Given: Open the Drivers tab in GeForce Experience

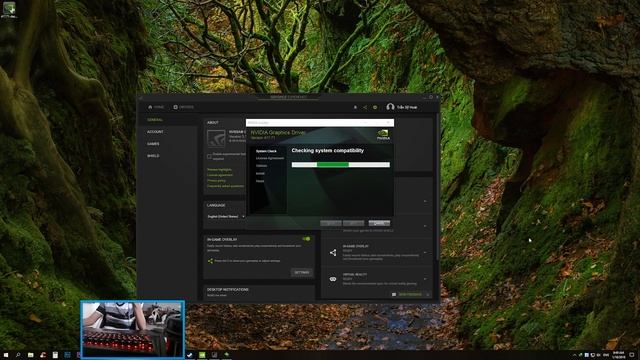Looking at the screenshot, I should pyautogui.click(x=184, y=107).
